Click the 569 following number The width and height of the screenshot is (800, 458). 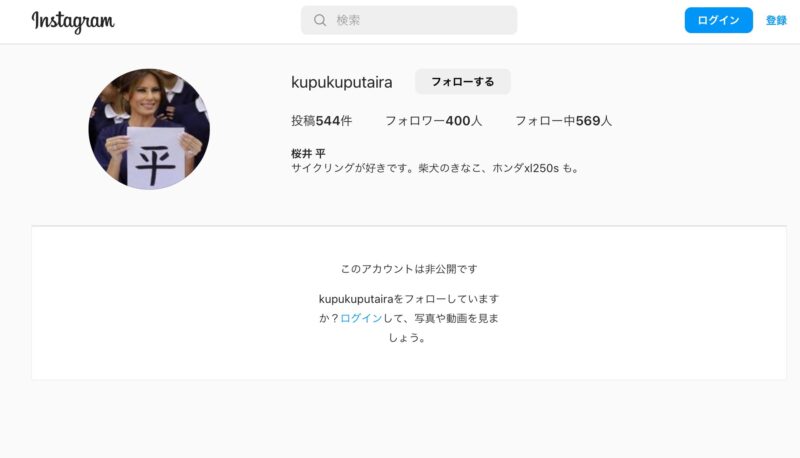point(588,121)
